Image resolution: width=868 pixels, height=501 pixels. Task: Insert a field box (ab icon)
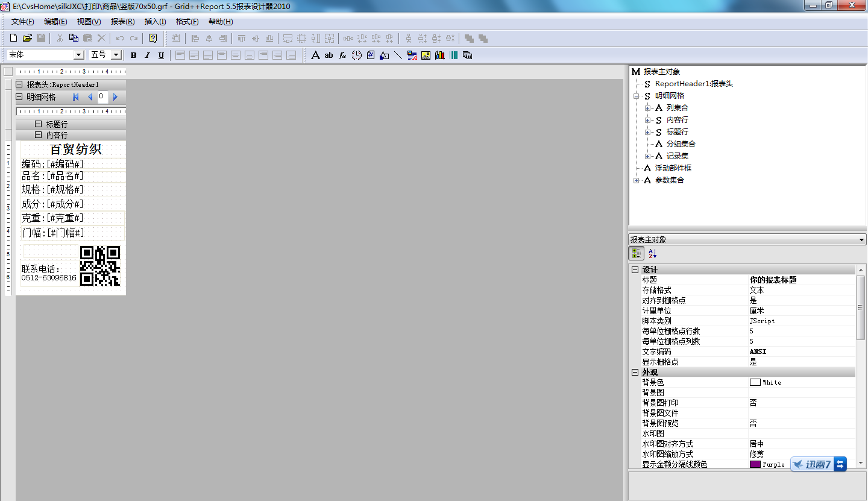click(329, 55)
